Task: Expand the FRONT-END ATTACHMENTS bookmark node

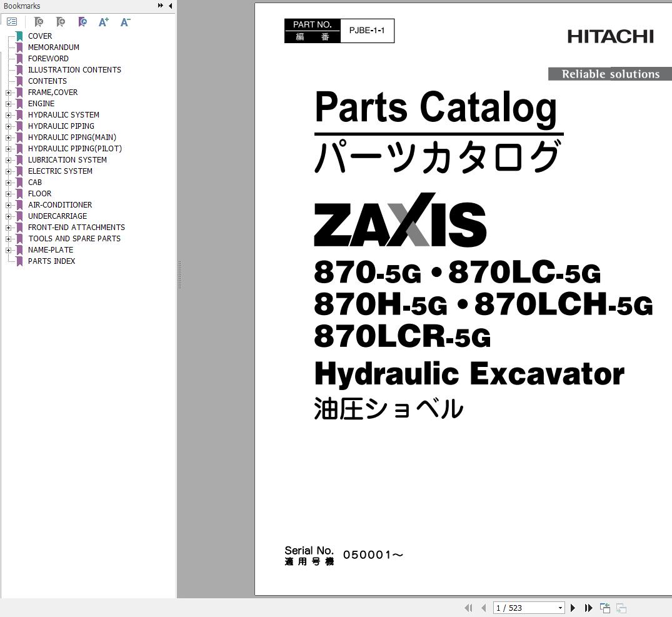Action: 8,228
